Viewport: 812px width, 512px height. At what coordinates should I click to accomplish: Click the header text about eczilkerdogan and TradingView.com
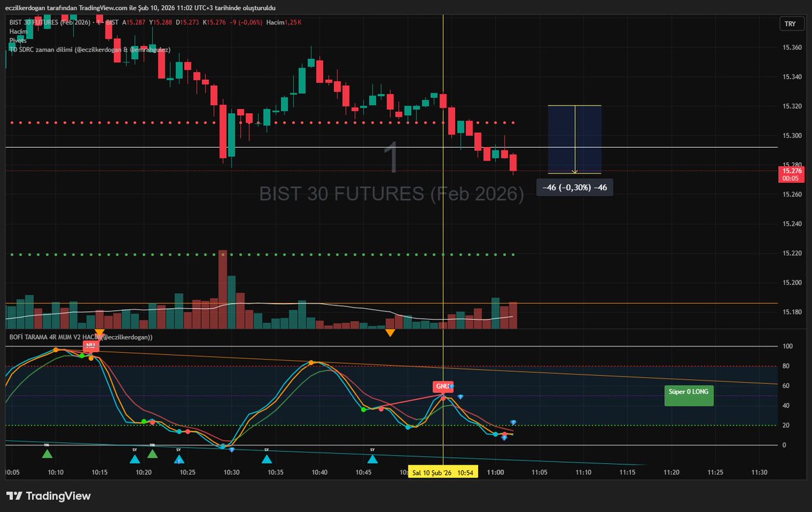point(140,7)
